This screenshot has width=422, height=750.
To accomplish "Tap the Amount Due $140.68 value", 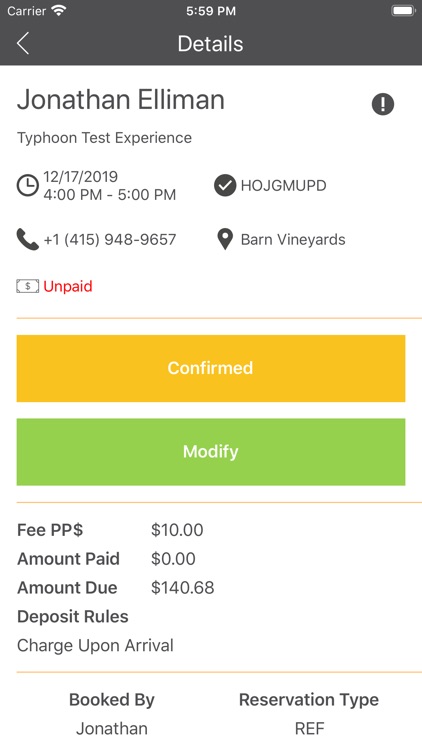I will coord(182,588).
